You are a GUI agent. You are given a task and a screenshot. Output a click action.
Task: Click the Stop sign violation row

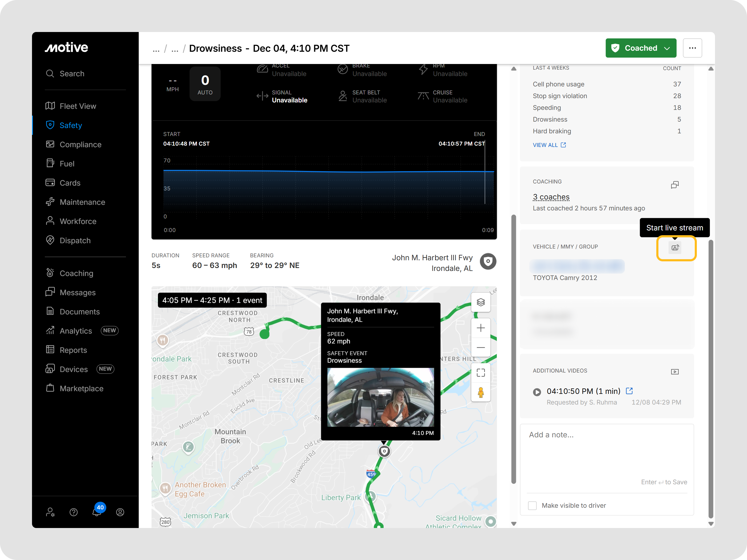click(x=607, y=96)
